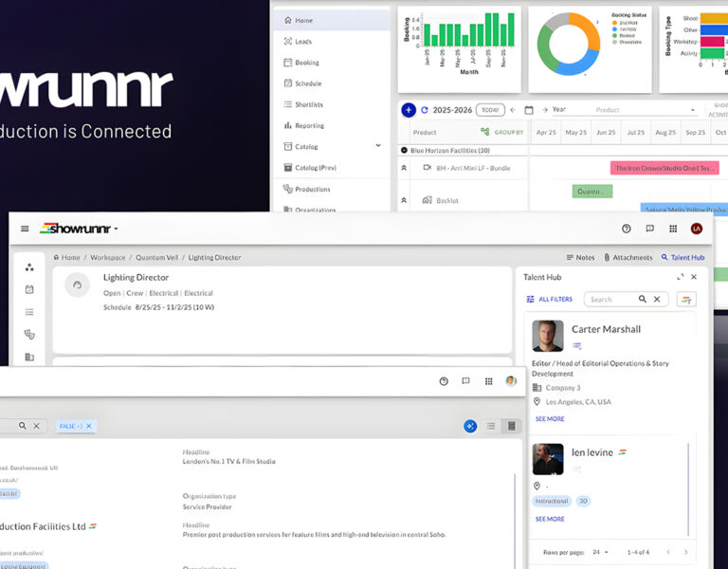
Task: Click the next period arrow before Year
Action: pyautogui.click(x=545, y=110)
